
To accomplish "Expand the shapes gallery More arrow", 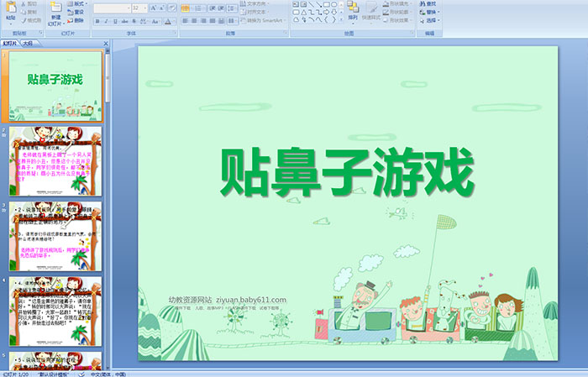I will click(341, 19).
